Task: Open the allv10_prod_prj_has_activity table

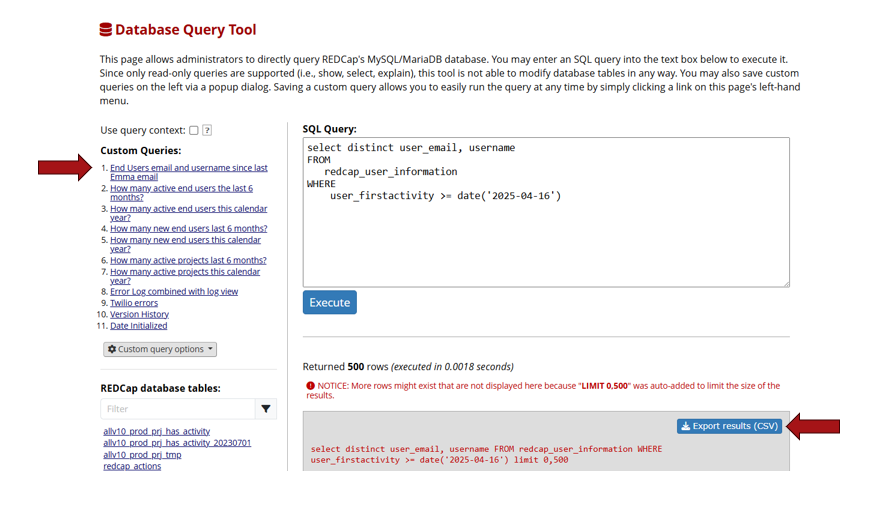Action: pos(156,431)
